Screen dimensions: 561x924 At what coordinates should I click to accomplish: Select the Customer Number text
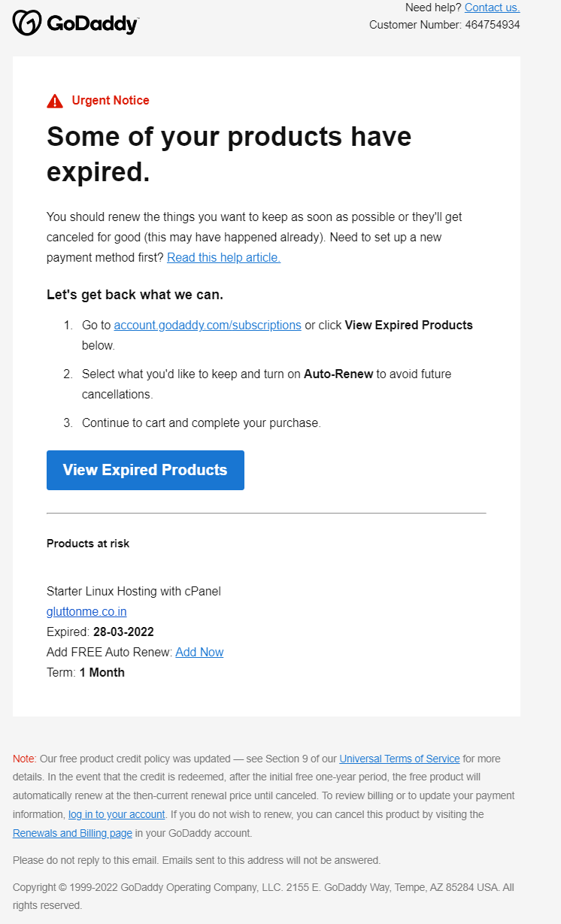(x=444, y=24)
